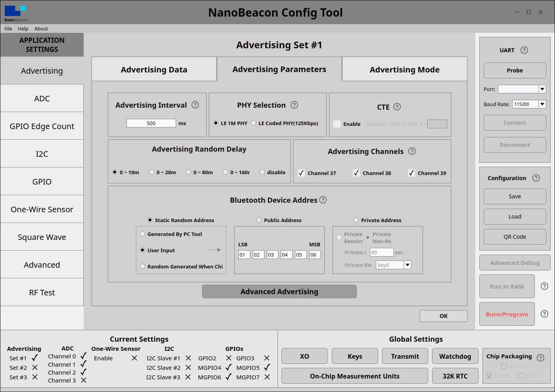Click the NanoBeacon logo
The height and width of the screenshot is (392, 555).
point(16,13)
